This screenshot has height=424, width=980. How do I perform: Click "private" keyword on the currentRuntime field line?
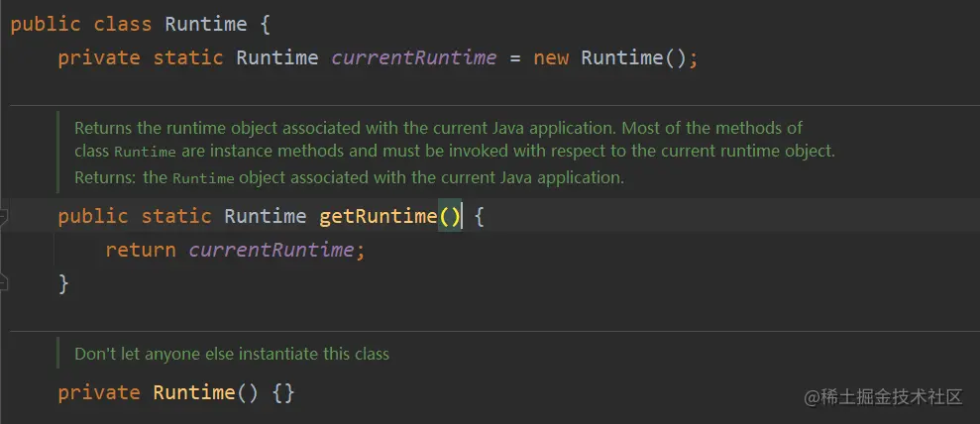click(99, 58)
